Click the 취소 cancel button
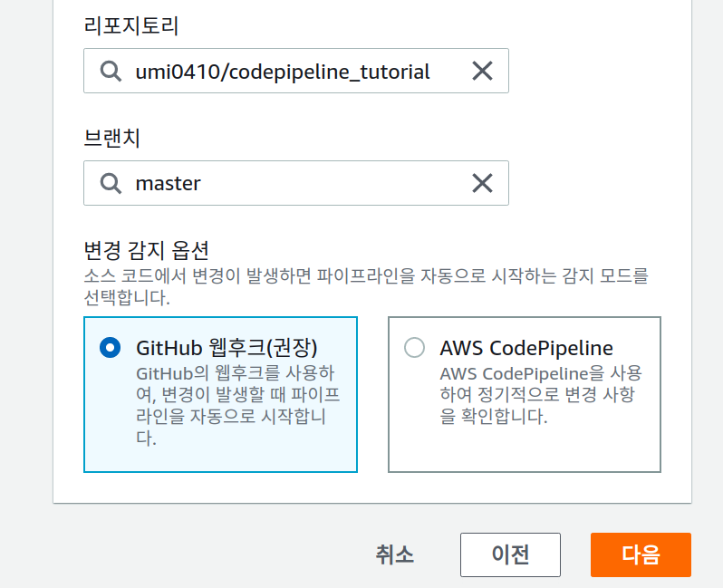723x588 pixels. click(395, 554)
